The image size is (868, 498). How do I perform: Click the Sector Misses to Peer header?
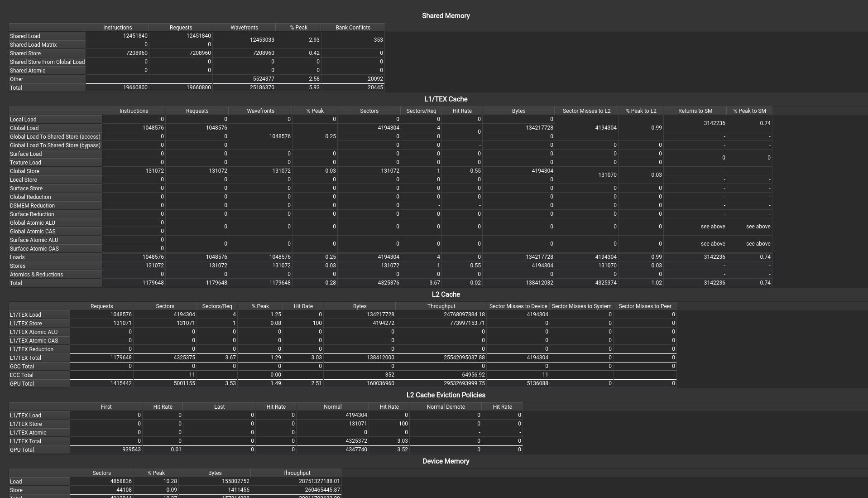click(644, 306)
